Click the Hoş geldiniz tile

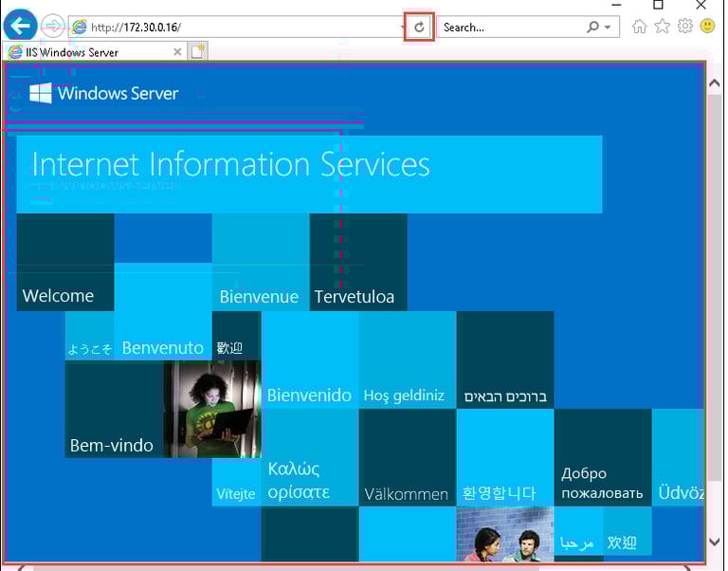(408, 360)
